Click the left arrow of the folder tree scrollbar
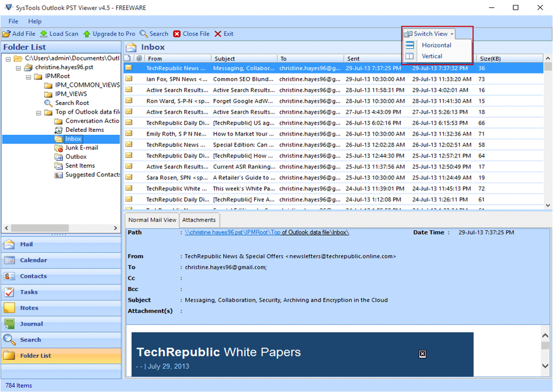This screenshot has height=392, width=553. click(x=6, y=228)
